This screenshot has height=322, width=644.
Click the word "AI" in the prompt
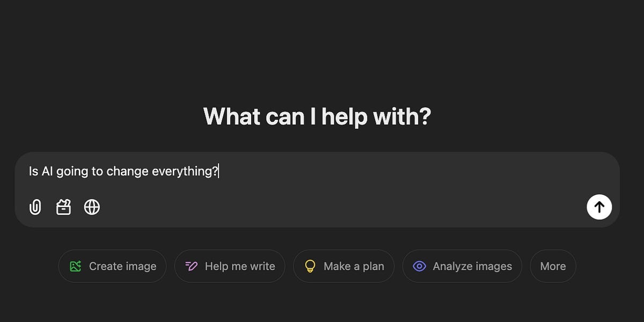pos(47,172)
